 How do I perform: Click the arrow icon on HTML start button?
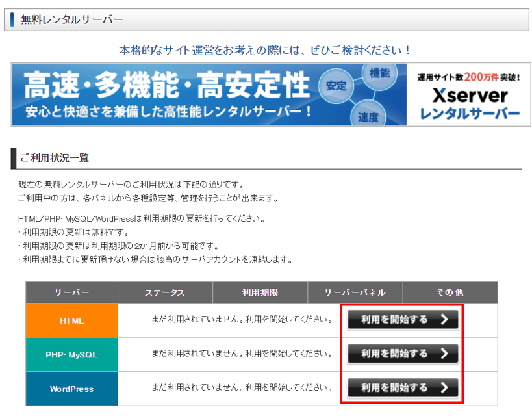[444, 319]
